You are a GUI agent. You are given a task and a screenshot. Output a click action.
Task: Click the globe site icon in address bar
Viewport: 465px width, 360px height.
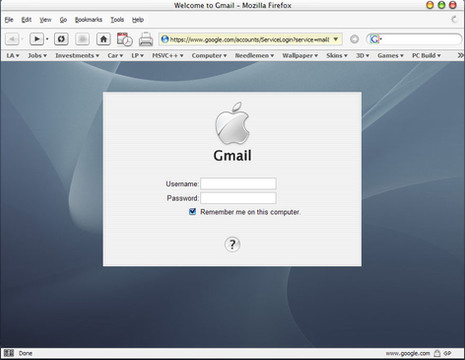(165, 39)
